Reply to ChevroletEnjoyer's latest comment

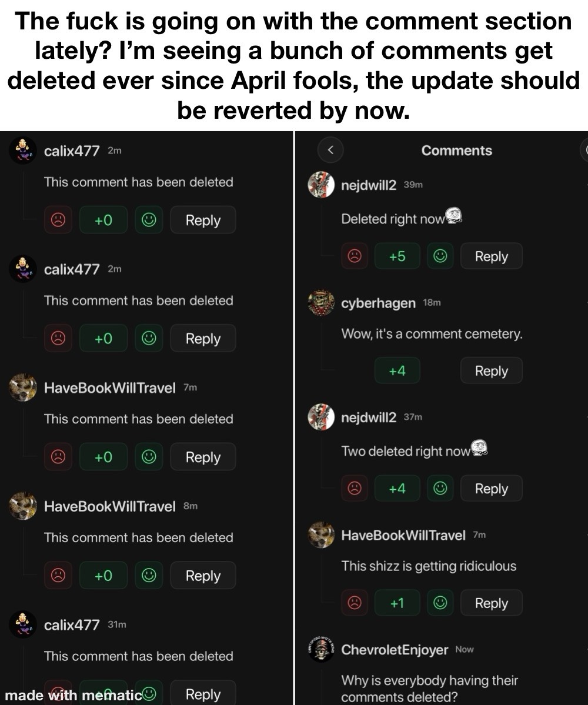[x=492, y=700]
